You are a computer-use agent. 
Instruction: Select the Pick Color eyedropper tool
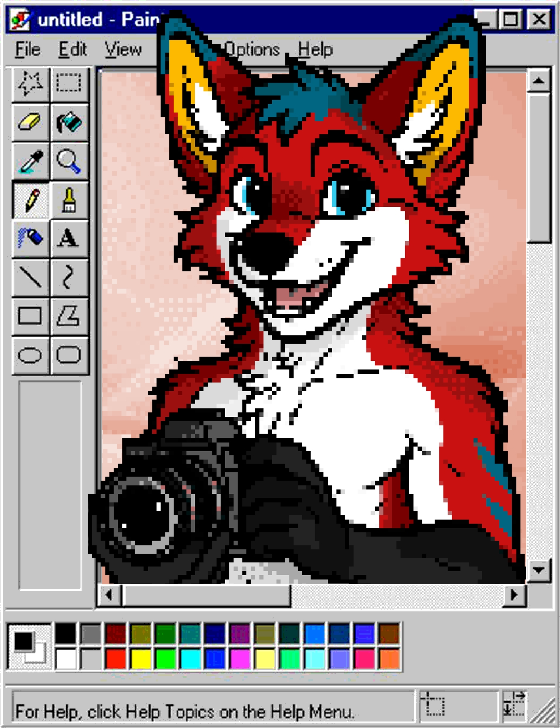point(30,161)
